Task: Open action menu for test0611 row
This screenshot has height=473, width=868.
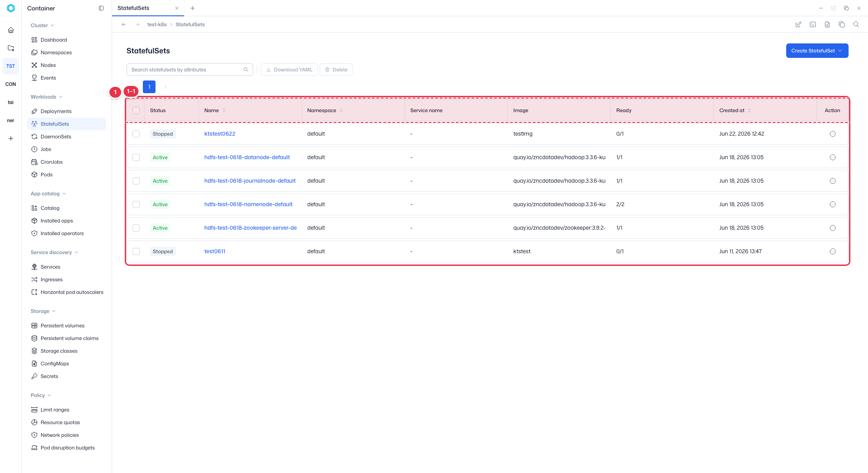Action: [833, 251]
